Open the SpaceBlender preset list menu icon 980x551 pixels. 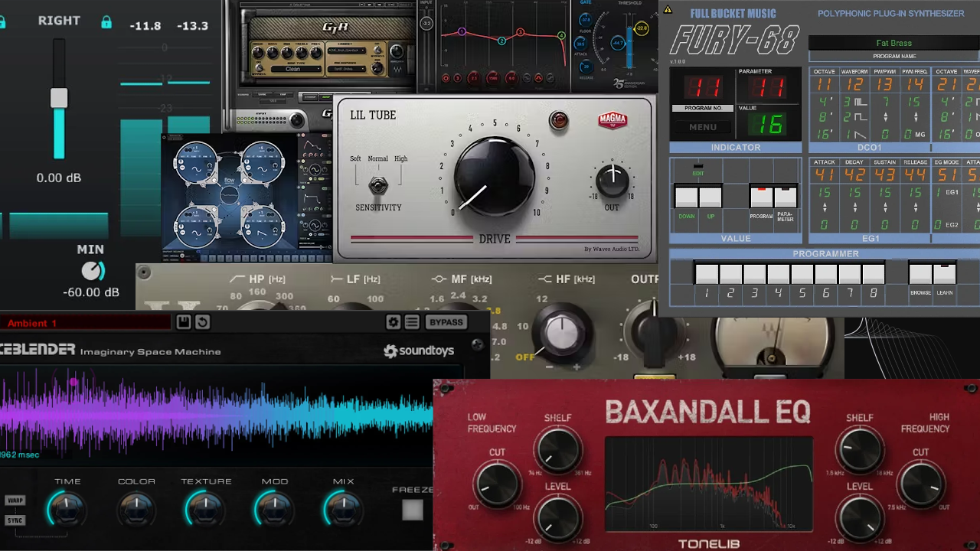point(412,322)
